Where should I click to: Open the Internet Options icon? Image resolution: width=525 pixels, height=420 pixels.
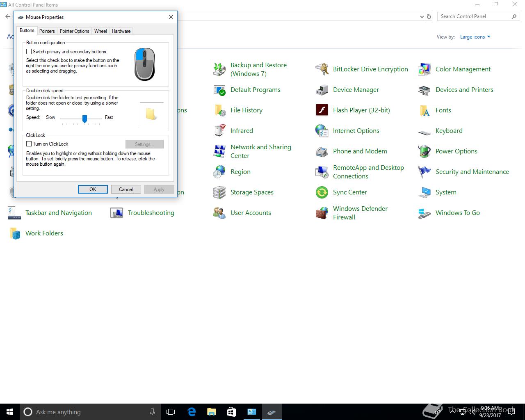322,131
